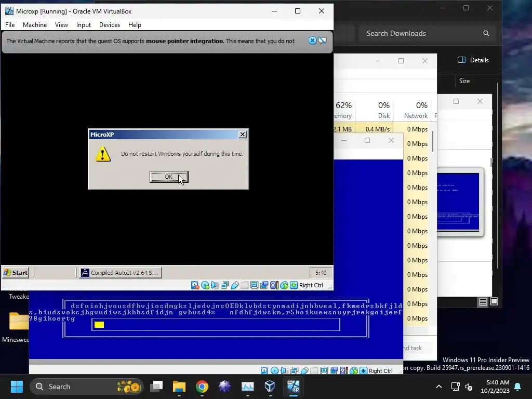Image resolution: width=532 pixels, height=399 pixels.
Task: Click the do-not-show-again notification icon
Action: pyautogui.click(x=323, y=41)
